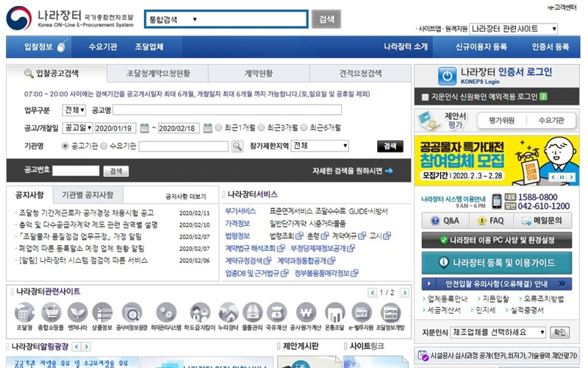588x368 pixels.
Task: Open the e-발주지원 RFP icon
Action: click(361, 312)
